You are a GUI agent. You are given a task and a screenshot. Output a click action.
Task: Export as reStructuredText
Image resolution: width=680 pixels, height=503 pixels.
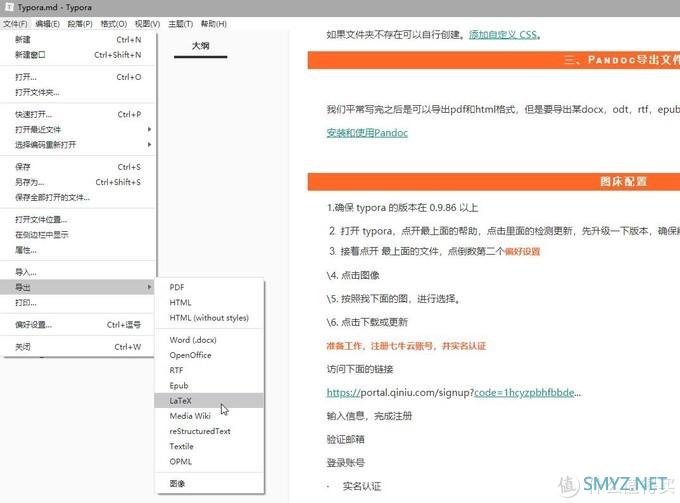[209, 431]
